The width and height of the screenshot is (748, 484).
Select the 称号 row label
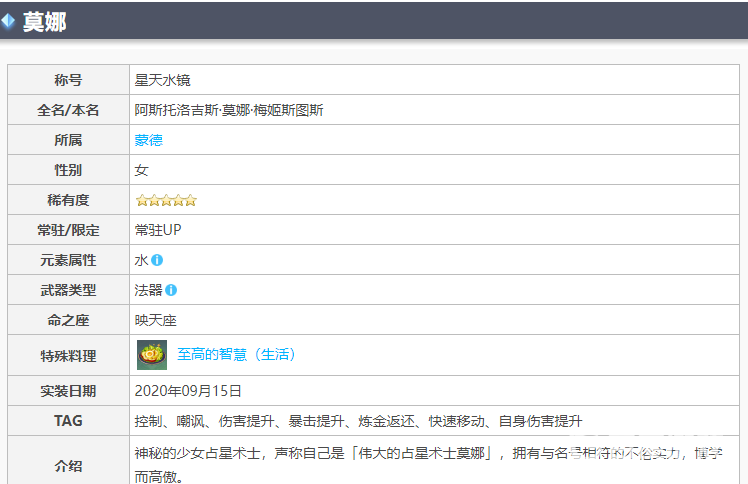(68, 80)
